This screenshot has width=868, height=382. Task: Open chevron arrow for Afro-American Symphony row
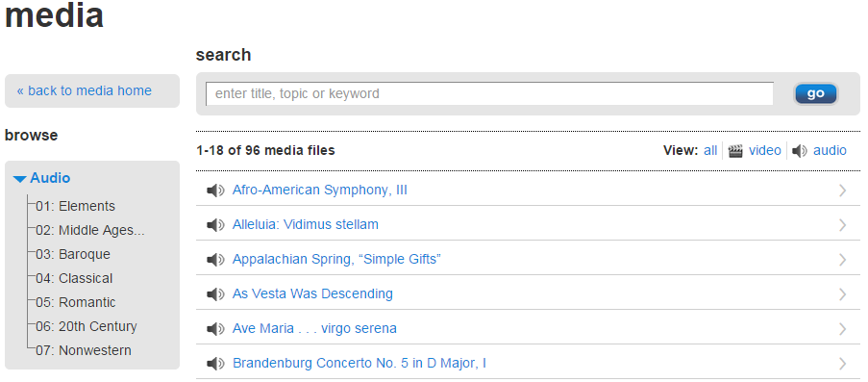[843, 191]
